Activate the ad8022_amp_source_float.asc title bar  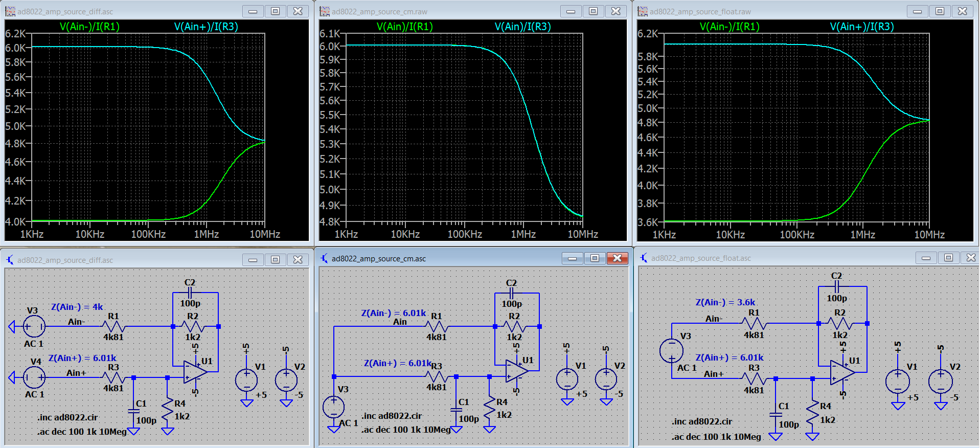(806, 258)
